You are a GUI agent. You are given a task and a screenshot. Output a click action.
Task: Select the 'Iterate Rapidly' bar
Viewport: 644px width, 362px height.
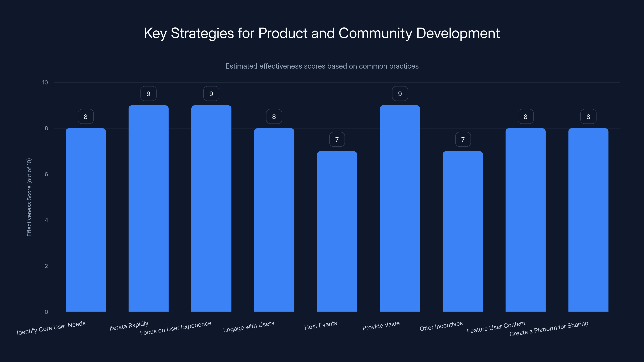click(x=149, y=208)
